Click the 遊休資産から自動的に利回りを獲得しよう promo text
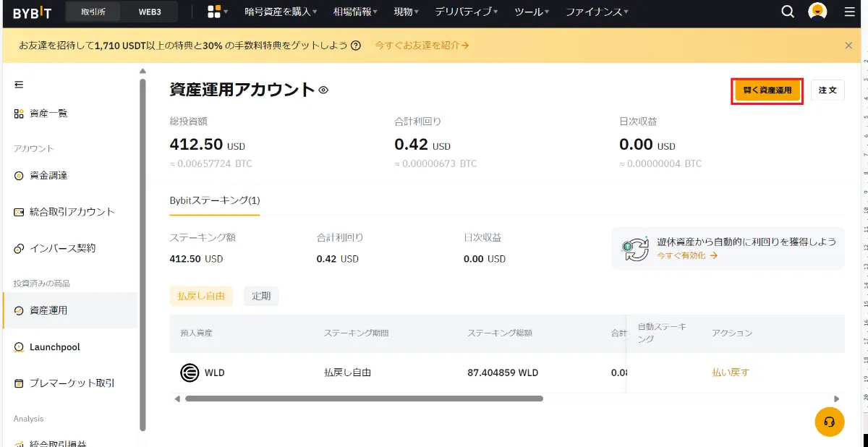This screenshot has height=447, width=868. point(746,242)
